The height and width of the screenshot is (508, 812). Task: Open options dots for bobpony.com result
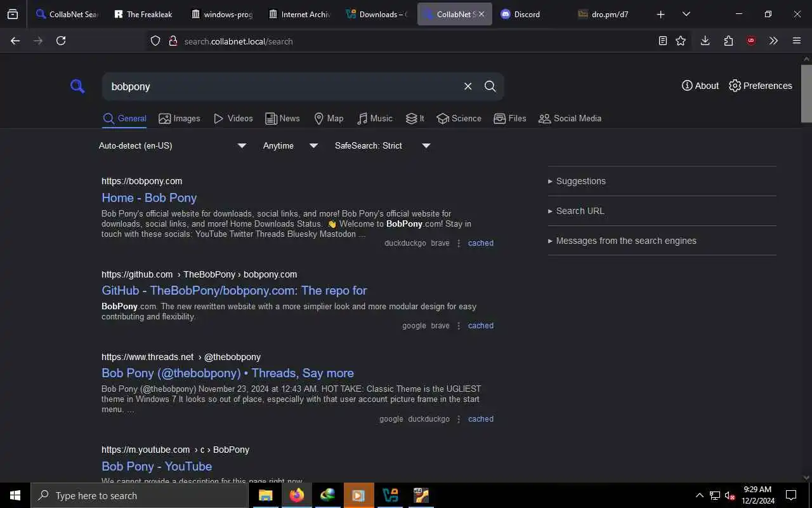pos(459,243)
